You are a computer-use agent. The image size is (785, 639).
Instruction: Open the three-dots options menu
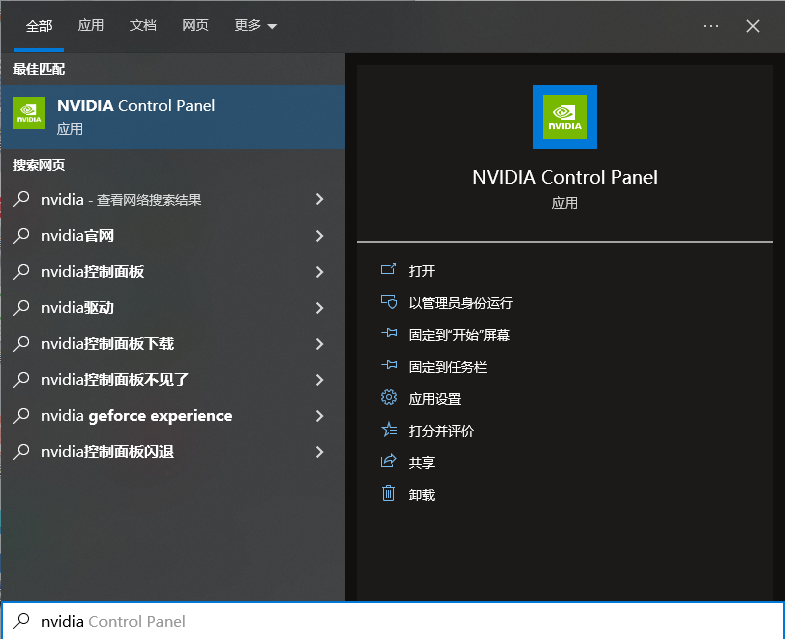711,26
